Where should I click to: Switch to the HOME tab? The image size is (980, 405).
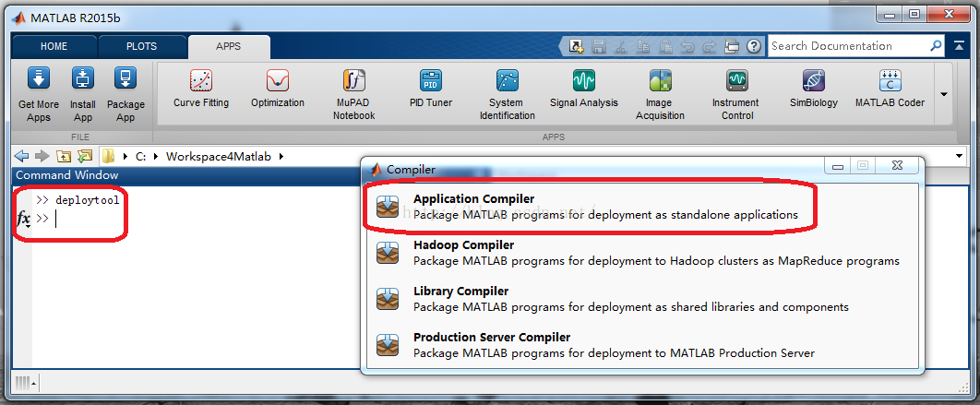54,46
